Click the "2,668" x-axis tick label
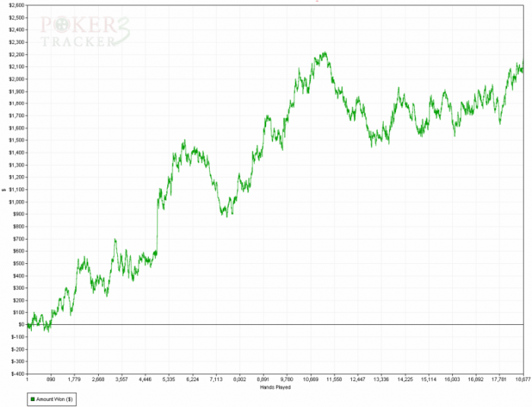 [x=98, y=379]
